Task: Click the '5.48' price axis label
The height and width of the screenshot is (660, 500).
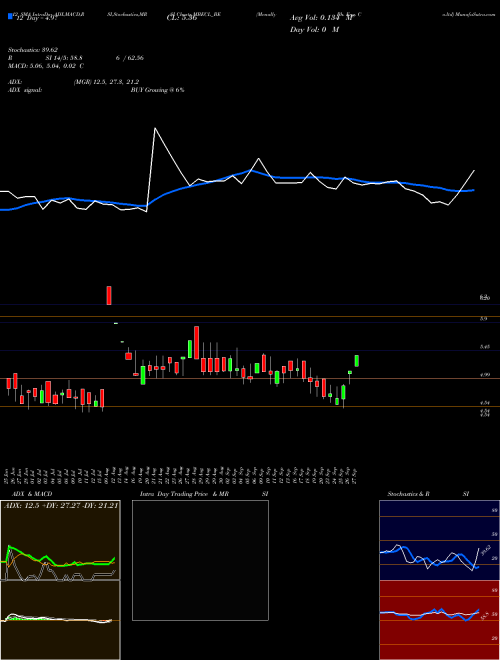Action: click(x=484, y=347)
